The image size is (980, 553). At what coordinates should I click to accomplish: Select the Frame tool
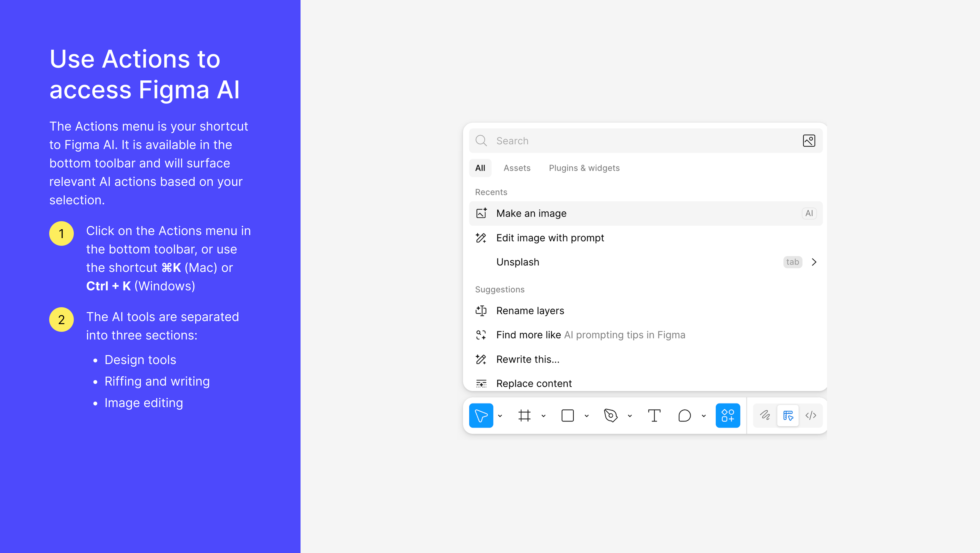[x=524, y=416]
